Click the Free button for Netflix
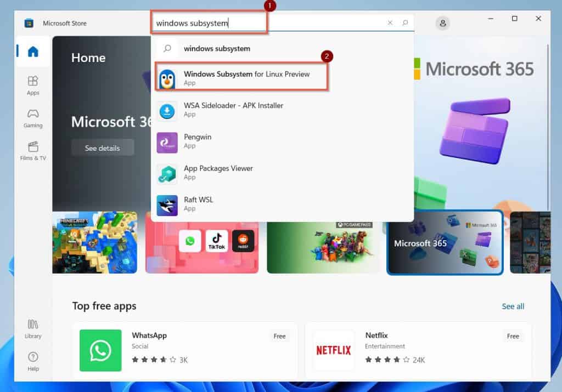562x392 pixels. tap(513, 336)
